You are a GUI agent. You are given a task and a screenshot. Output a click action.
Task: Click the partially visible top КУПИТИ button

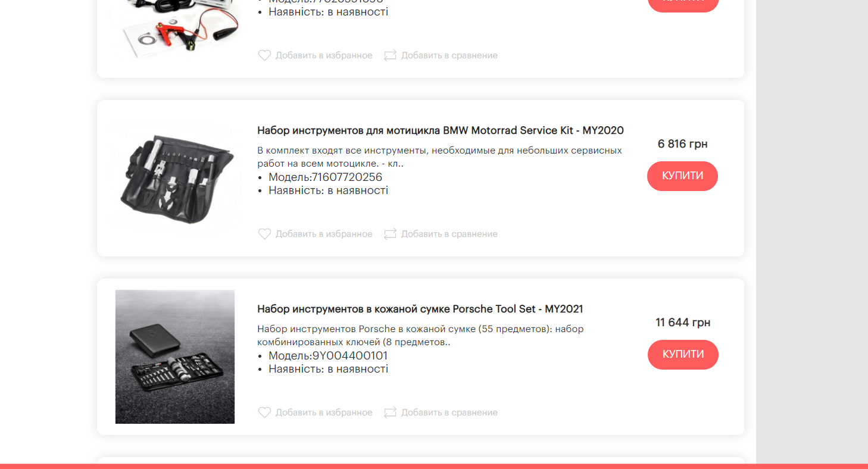[x=683, y=5]
